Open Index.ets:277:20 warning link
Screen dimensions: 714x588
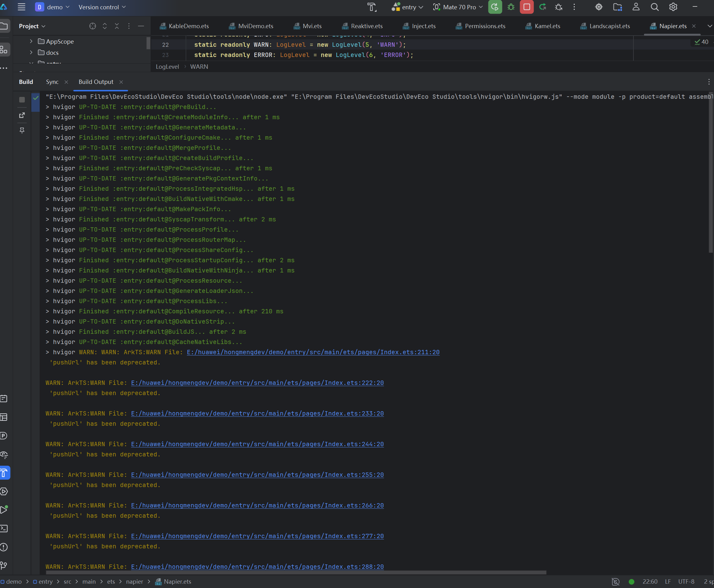point(257,536)
